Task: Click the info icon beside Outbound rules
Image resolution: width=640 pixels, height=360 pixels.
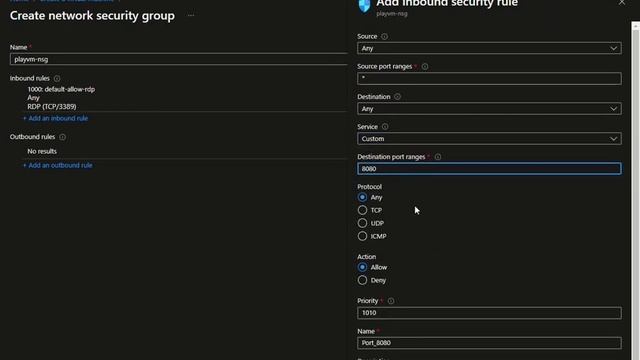Action: tap(62, 137)
